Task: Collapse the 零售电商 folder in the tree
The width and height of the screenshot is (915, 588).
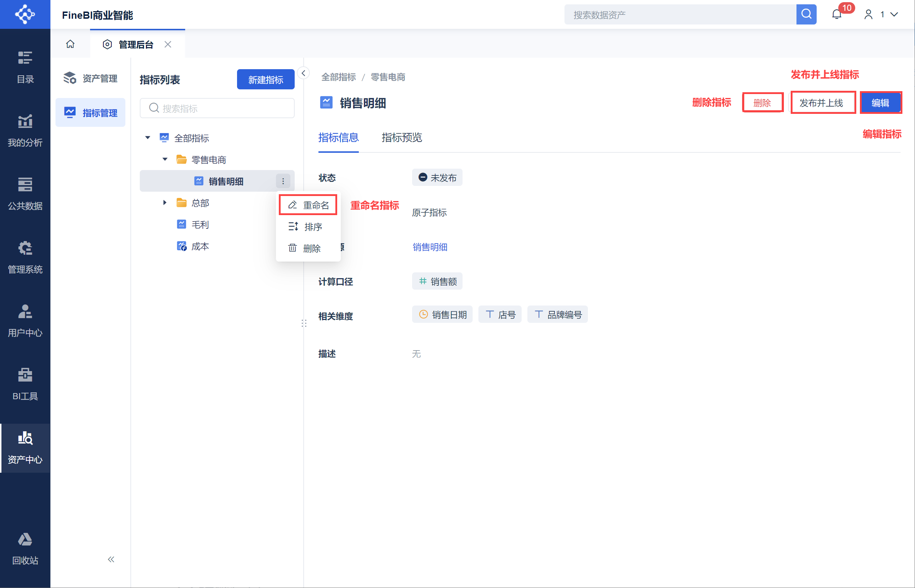Action: coord(165,159)
